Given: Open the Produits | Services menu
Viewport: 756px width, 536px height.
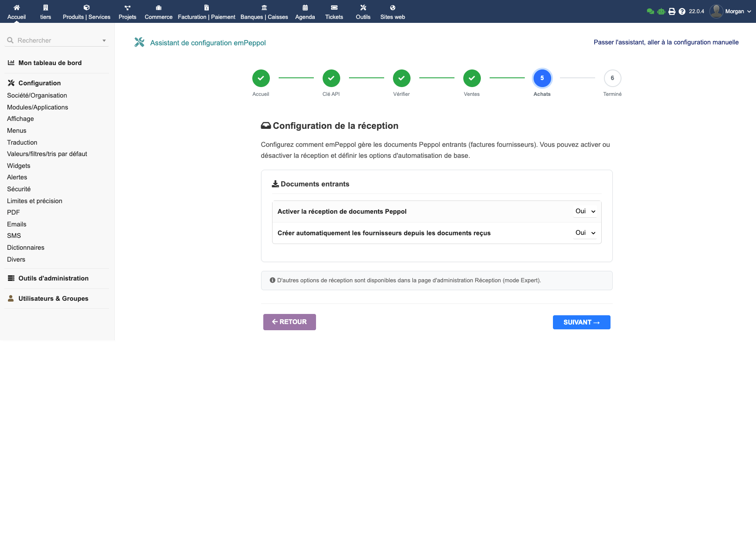Looking at the screenshot, I should 87,11.
